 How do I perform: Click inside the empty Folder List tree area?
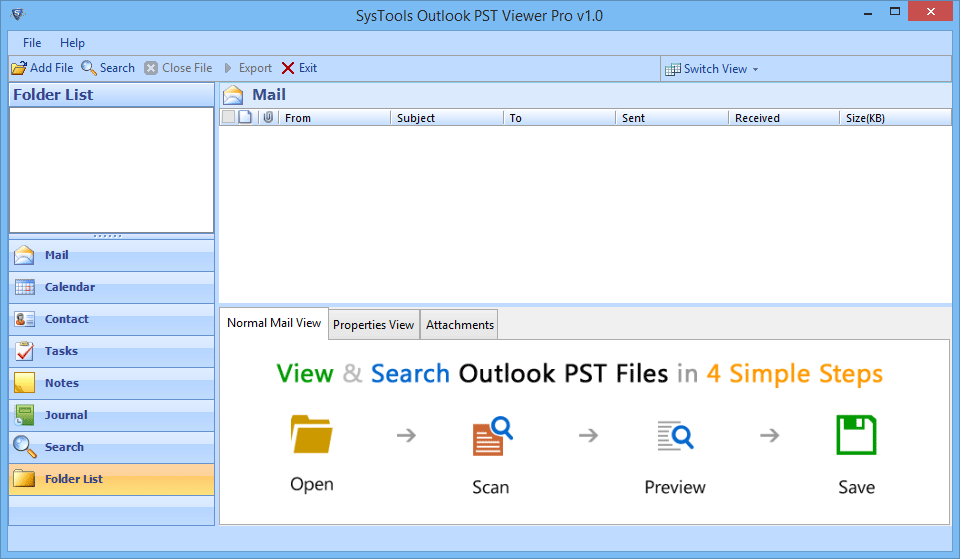pos(111,170)
